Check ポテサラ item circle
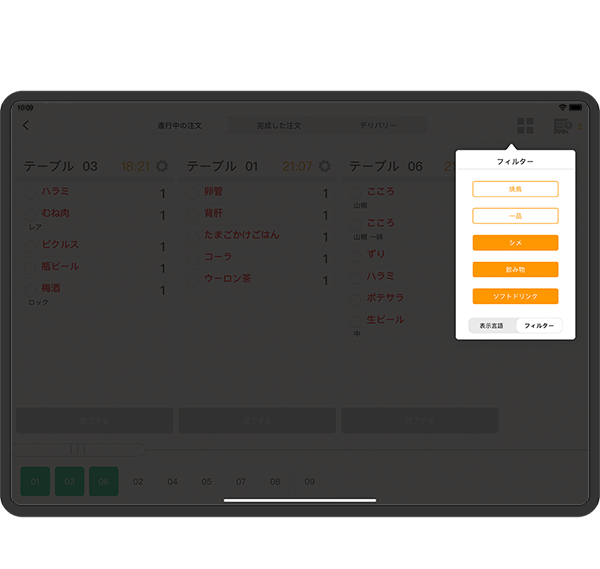The image size is (600, 569). (x=355, y=299)
